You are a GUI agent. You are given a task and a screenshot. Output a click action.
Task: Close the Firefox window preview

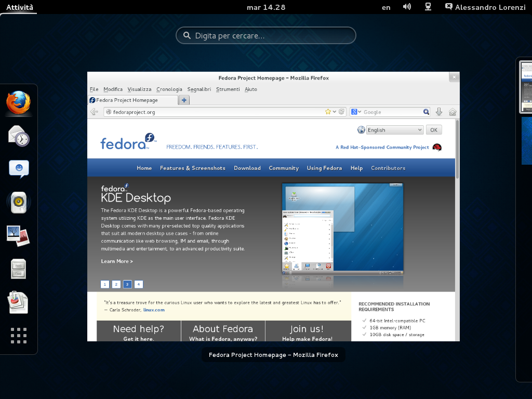click(x=454, y=77)
